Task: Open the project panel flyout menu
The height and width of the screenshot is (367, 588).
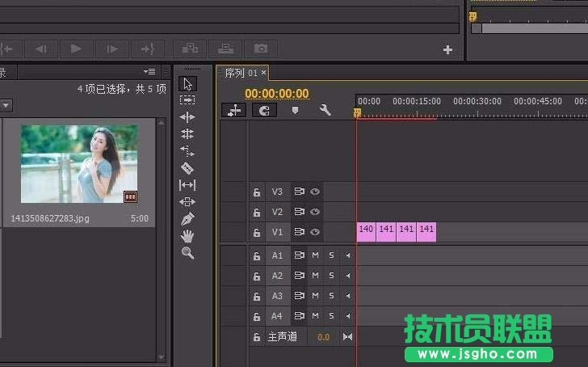Action: (x=149, y=71)
